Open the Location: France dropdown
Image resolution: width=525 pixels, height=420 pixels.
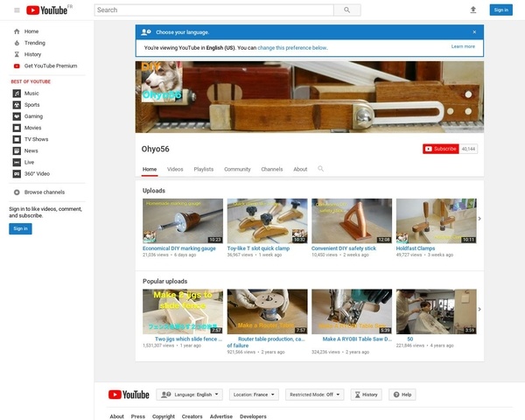(x=254, y=395)
